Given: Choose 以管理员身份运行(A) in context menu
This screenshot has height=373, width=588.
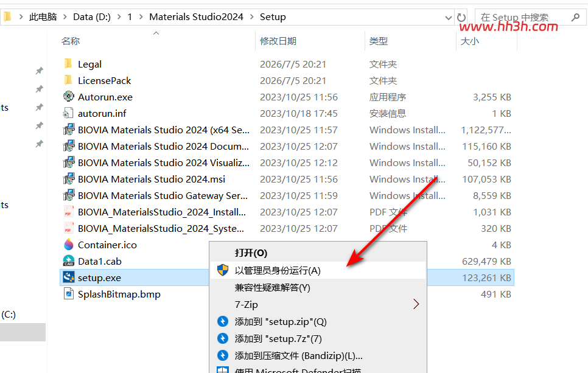Looking at the screenshot, I should click(318, 270).
